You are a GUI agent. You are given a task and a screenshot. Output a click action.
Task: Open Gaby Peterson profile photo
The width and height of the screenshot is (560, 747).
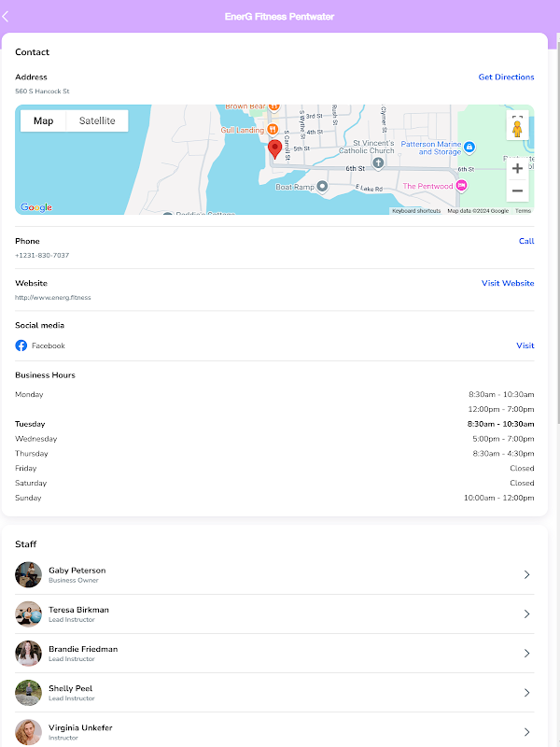point(29,574)
